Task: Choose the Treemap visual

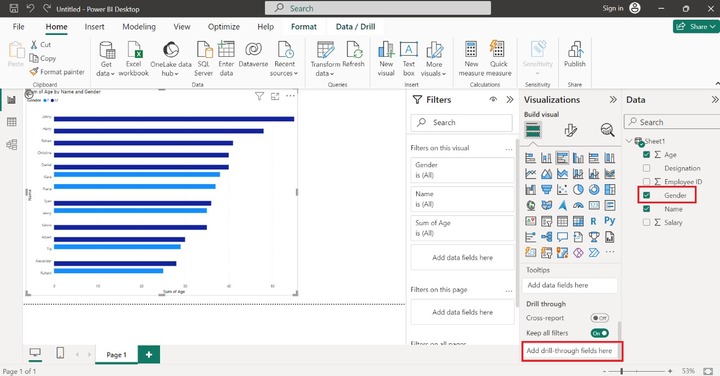Action: 610,190
